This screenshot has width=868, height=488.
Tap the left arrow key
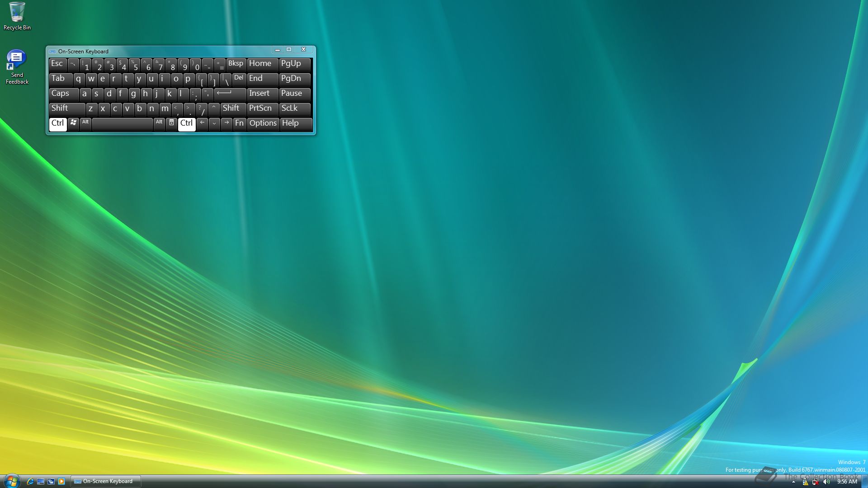[x=202, y=124]
